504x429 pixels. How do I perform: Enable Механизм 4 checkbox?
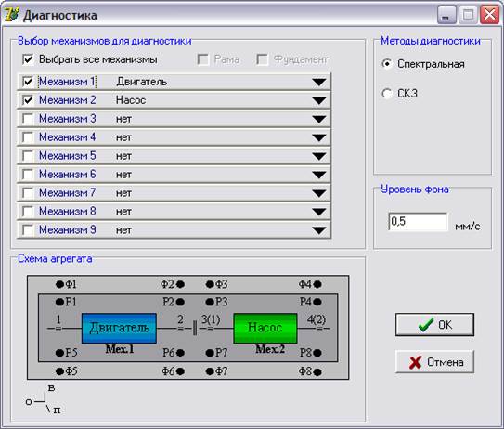[x=28, y=137]
